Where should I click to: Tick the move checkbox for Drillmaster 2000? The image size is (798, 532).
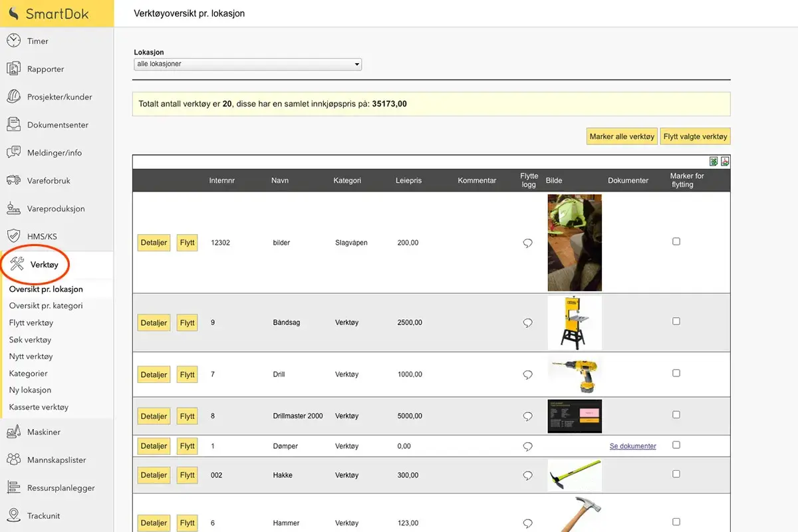676,414
